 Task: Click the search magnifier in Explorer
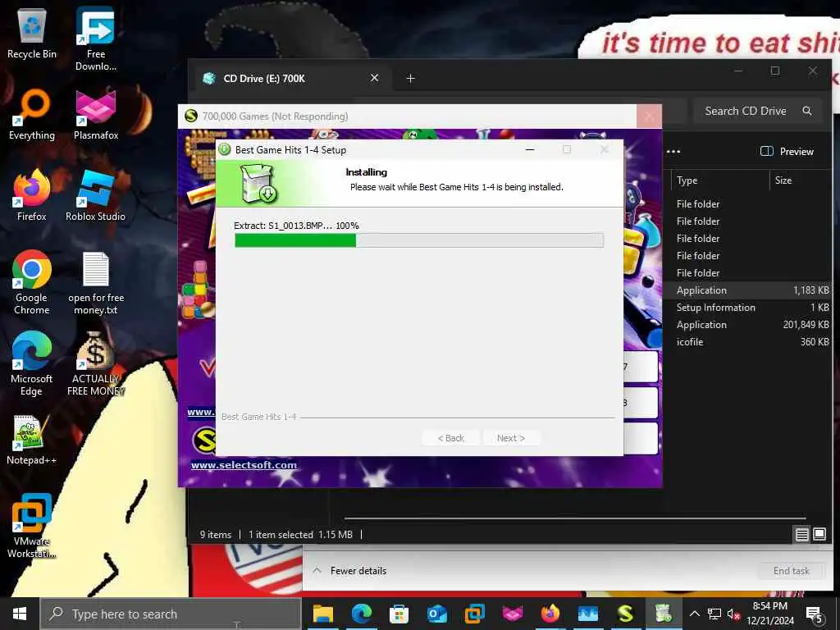click(807, 111)
